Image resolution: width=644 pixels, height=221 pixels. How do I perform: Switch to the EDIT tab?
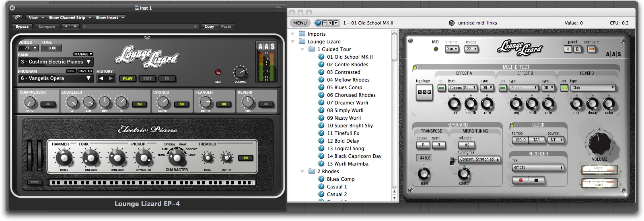[x=147, y=79]
